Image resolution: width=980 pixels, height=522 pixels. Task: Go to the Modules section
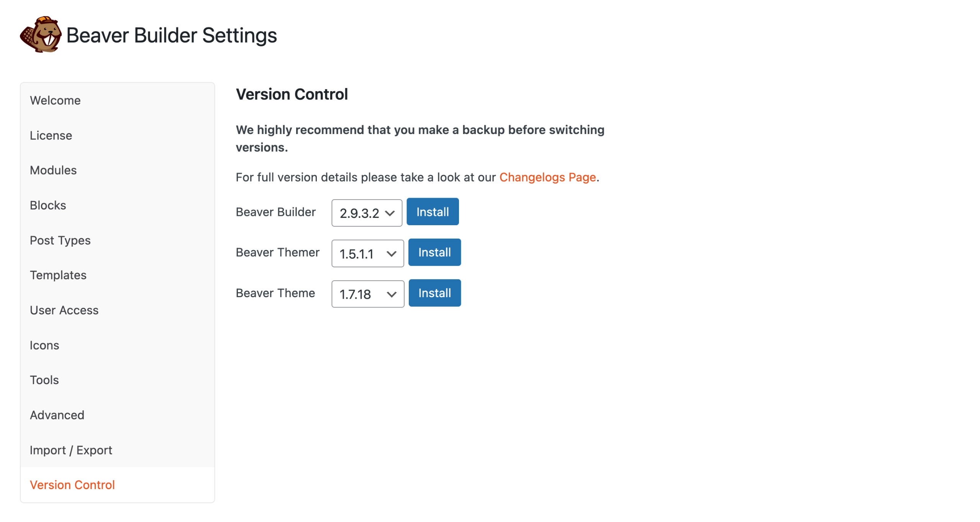click(53, 170)
